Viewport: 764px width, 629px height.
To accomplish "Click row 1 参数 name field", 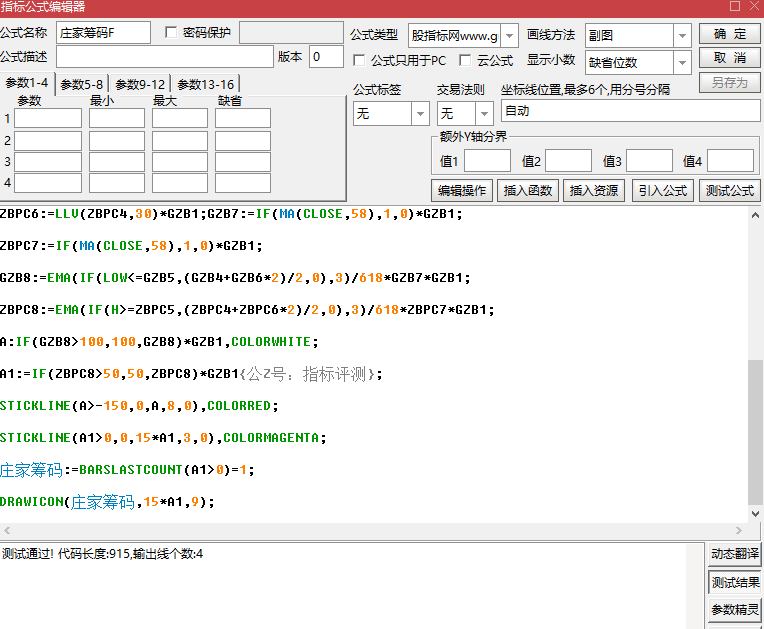I will 48,118.
